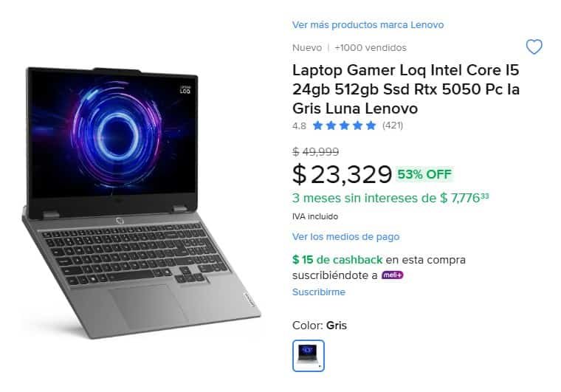Click the $23,329 current price

click(342, 174)
